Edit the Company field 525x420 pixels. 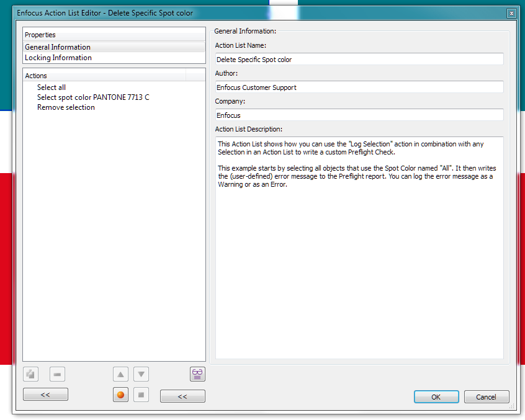[359, 115]
